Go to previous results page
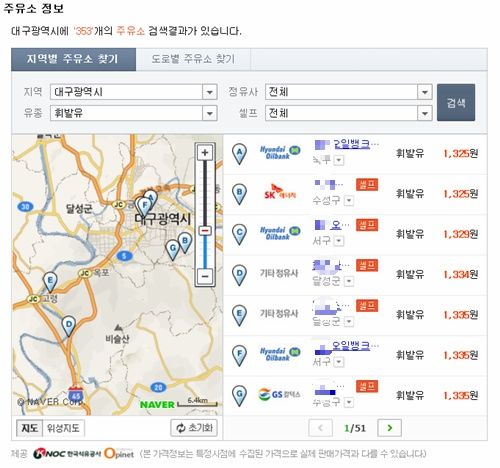 tap(321, 428)
